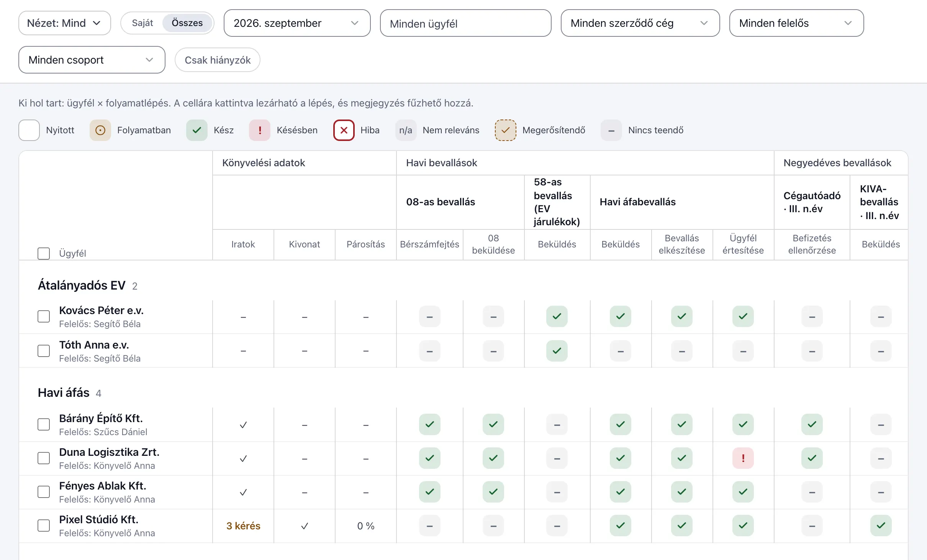Click Pixel Stúdió's KIVA-bevallás Beküldés check

pyautogui.click(x=881, y=526)
